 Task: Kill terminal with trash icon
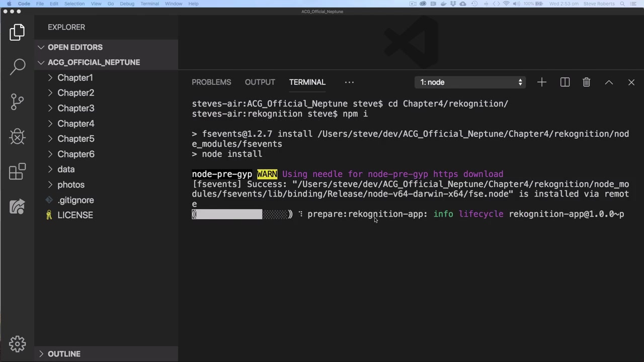[586, 82]
